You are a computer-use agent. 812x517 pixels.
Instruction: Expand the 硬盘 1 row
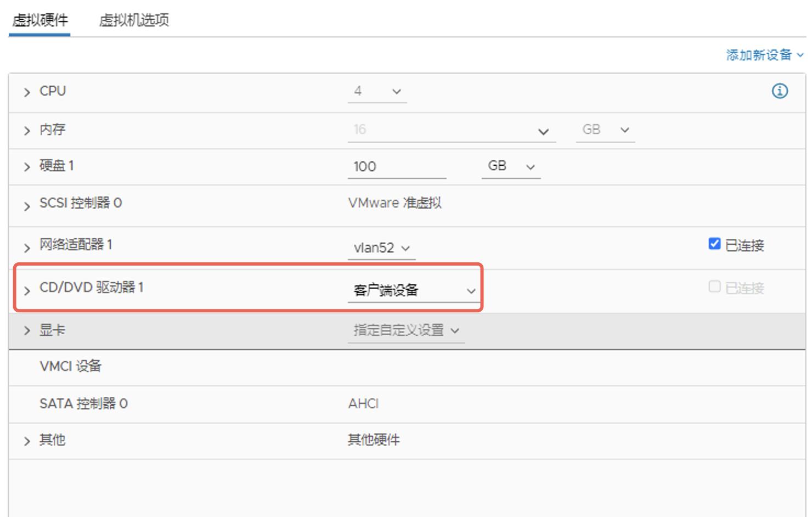27,167
